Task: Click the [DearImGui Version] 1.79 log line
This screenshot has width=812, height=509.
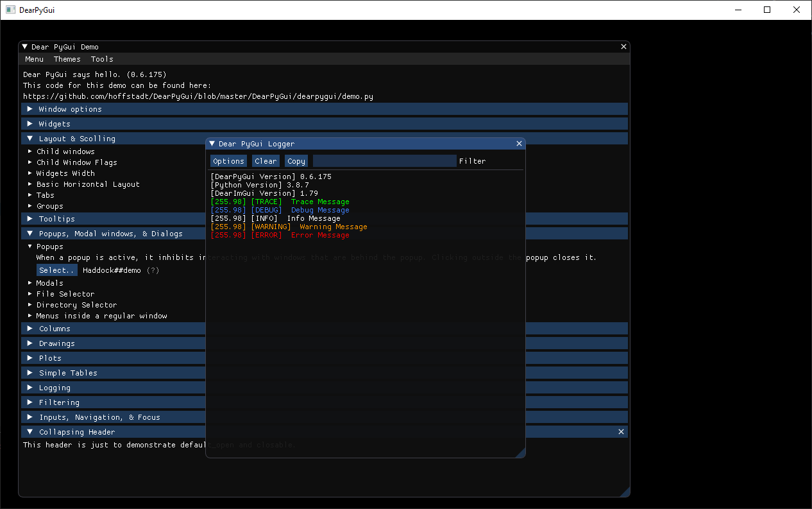Action: coord(264,193)
